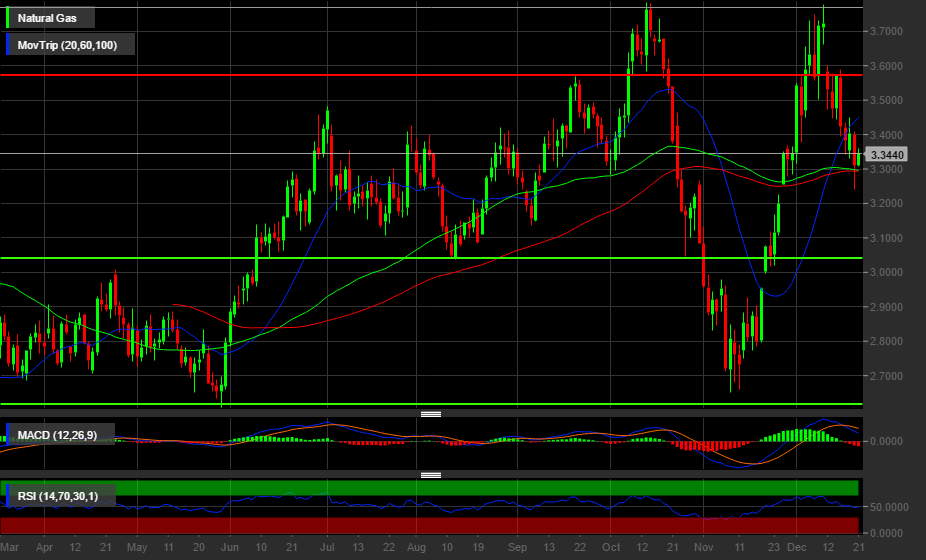Click the blue color bar beside MACD label
Image resolution: width=926 pixels, height=560 pixels.
tap(8, 434)
